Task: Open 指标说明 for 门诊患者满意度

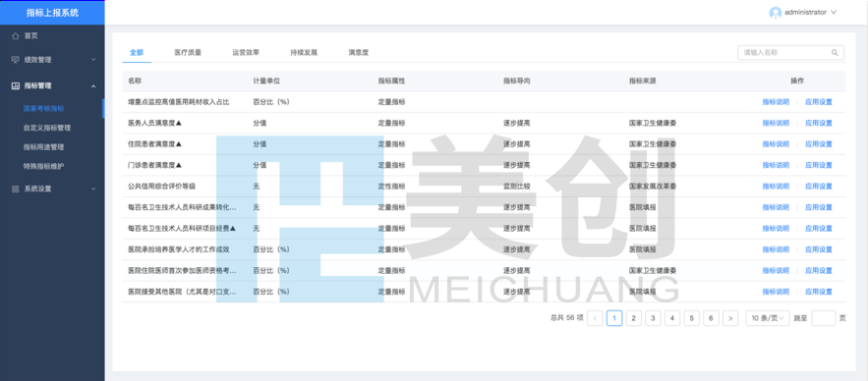Action: click(776, 165)
